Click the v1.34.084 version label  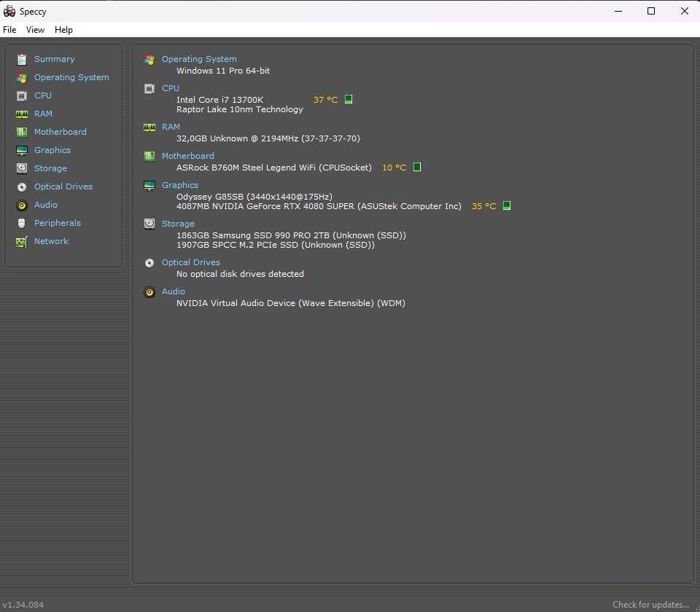coord(23,605)
